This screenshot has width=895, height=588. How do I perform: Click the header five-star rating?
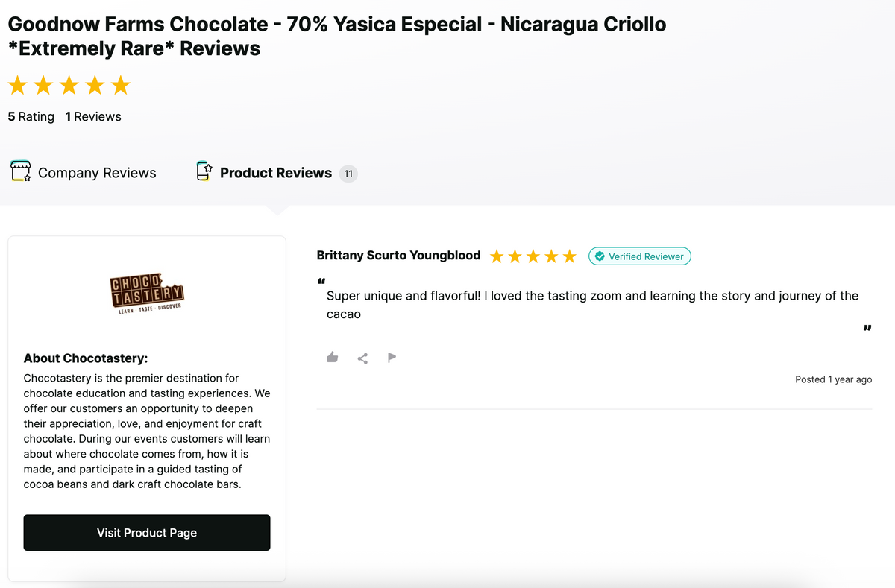click(x=69, y=86)
